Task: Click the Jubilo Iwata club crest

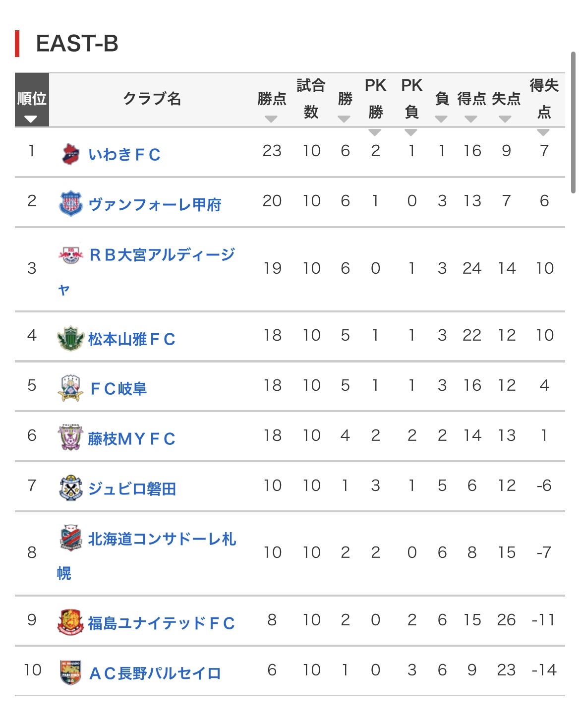Action: click(x=70, y=488)
